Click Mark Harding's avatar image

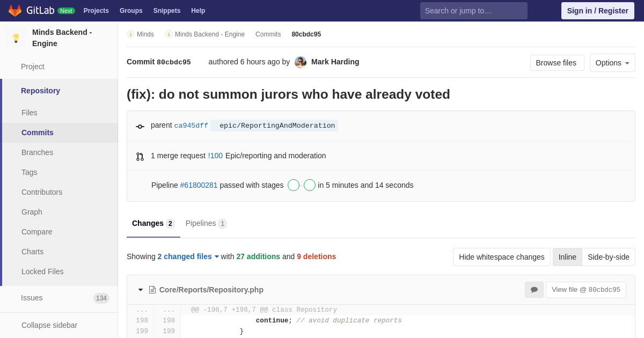pyautogui.click(x=301, y=62)
